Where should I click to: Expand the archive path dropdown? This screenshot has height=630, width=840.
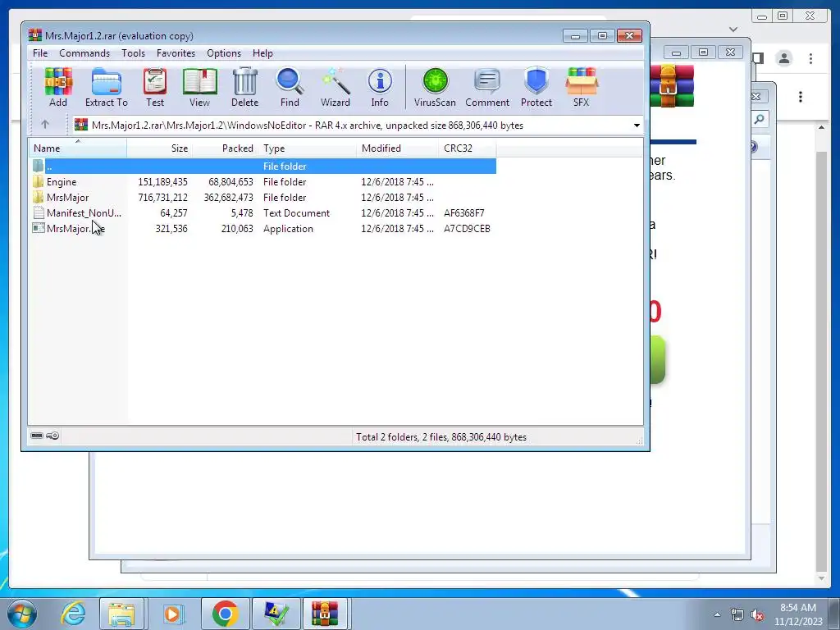(x=637, y=126)
